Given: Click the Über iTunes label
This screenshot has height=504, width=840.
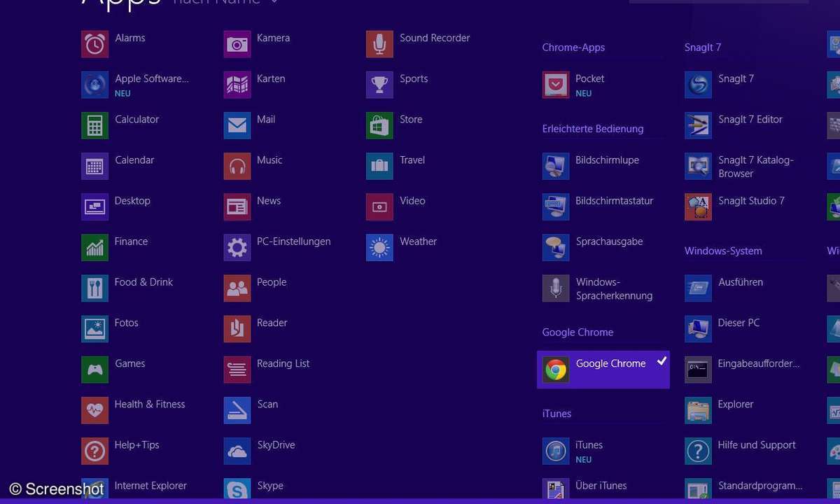Looking at the screenshot, I should coord(601,486).
